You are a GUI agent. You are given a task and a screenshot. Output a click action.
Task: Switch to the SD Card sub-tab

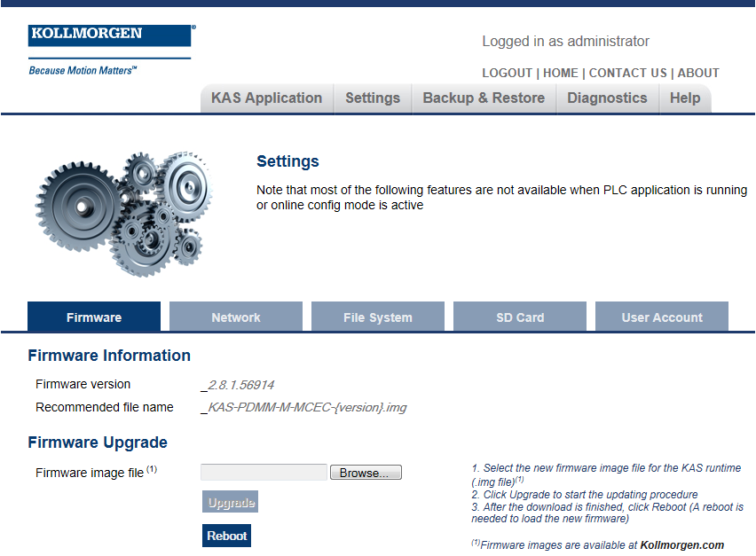click(x=520, y=317)
